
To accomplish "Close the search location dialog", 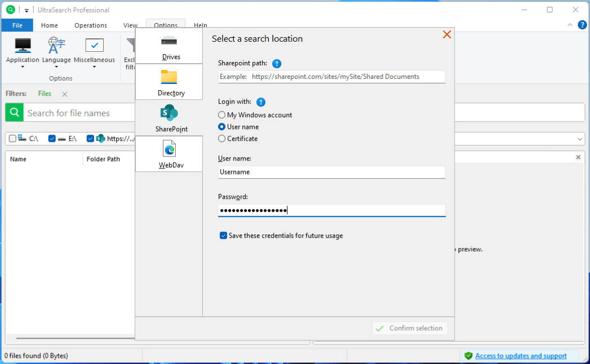I will [447, 34].
